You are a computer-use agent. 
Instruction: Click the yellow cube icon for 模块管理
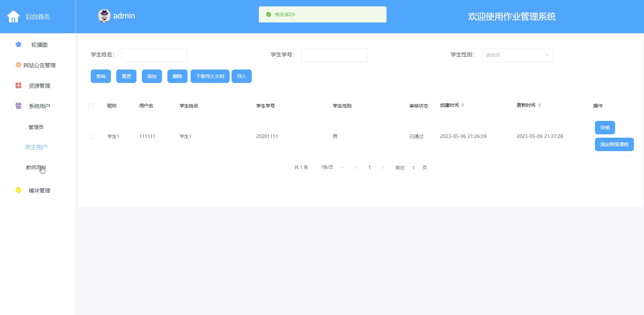coord(18,190)
